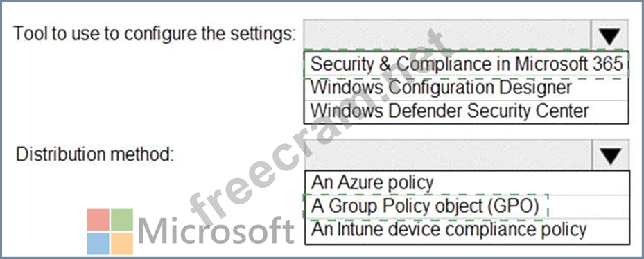The image size is (644, 259).
Task: Pick Windows Defender Security Center option
Action: (x=466, y=111)
